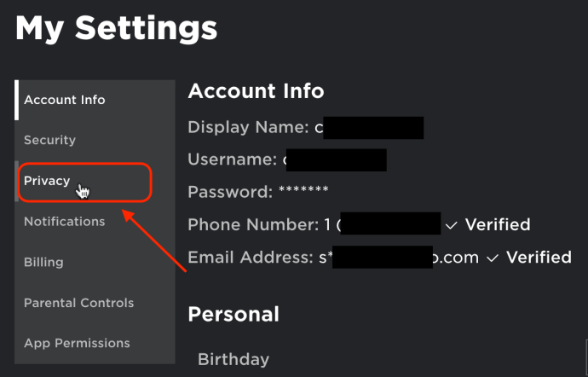
Task: Click the Birthday field under Personal
Action: [x=233, y=359]
